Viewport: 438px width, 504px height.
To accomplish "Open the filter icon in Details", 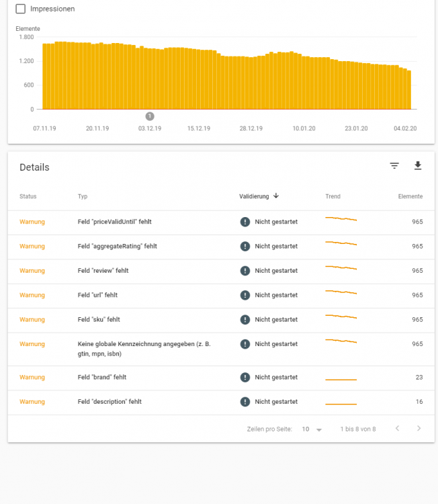I will (394, 166).
